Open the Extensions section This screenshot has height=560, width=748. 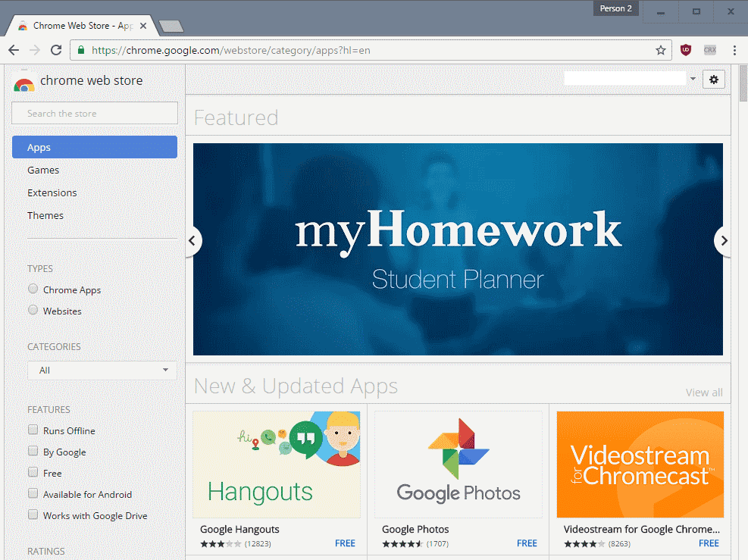tap(52, 192)
